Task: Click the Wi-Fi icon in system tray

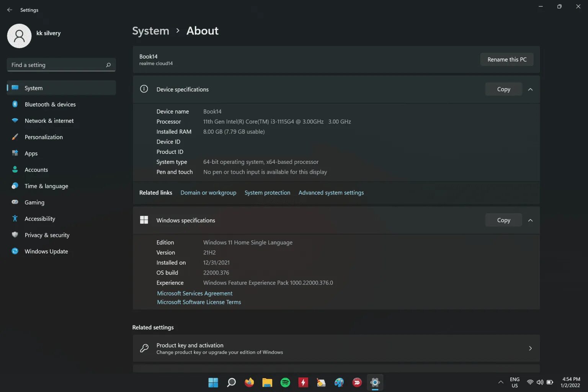Action: [x=530, y=382]
